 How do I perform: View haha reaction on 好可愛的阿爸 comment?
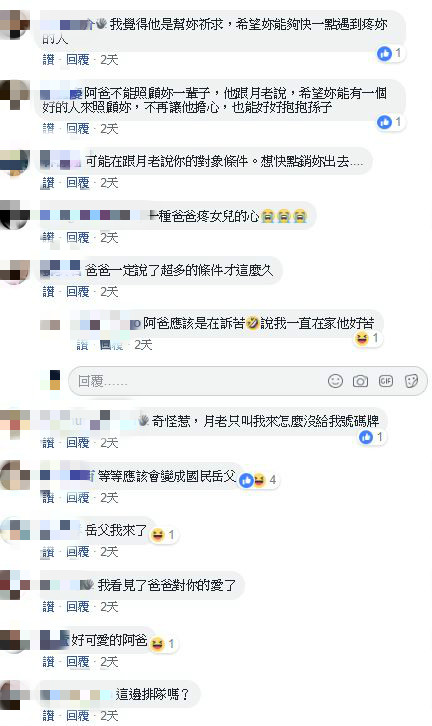[x=163, y=644]
